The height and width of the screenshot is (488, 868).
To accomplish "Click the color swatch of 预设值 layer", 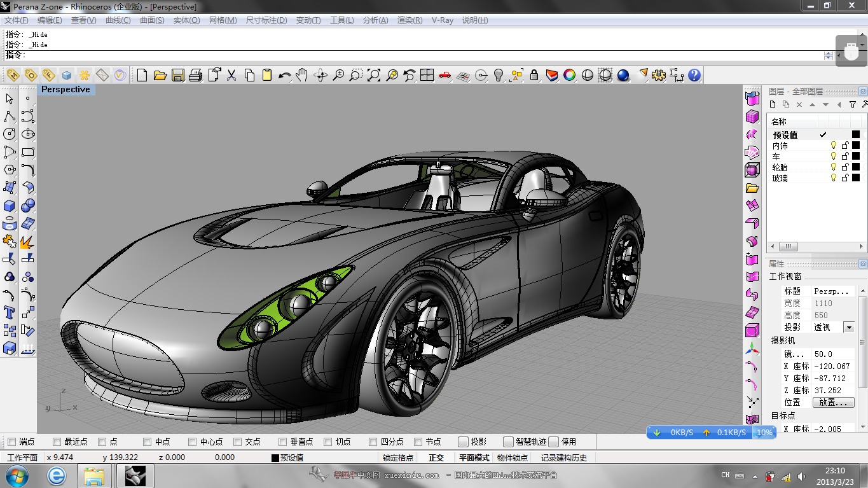I will [x=856, y=134].
